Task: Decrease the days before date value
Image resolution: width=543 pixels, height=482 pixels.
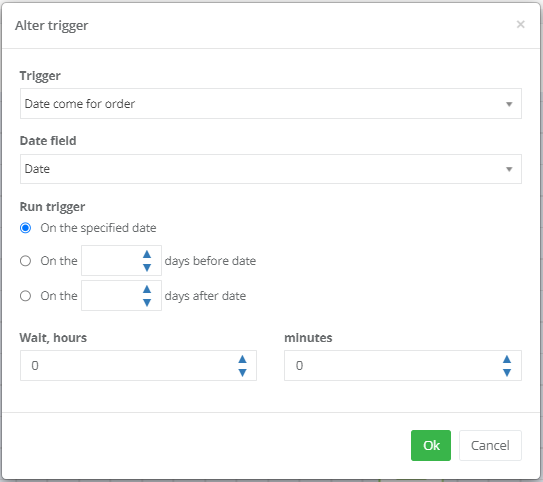Action: pyautogui.click(x=147, y=267)
